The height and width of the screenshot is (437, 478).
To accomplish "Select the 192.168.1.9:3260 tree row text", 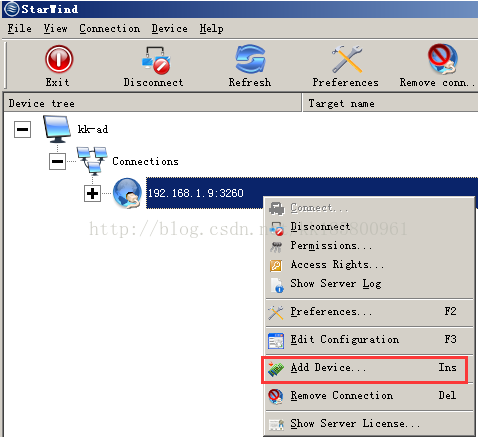I will [196, 193].
